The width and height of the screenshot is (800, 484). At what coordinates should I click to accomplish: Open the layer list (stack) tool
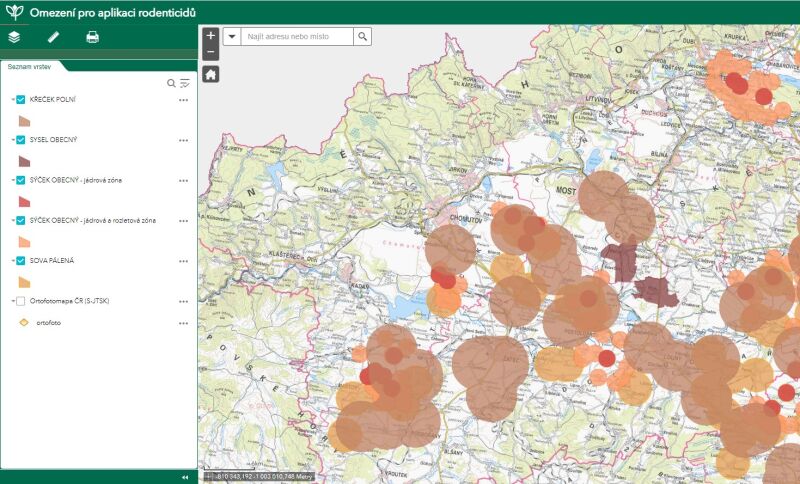[14, 37]
